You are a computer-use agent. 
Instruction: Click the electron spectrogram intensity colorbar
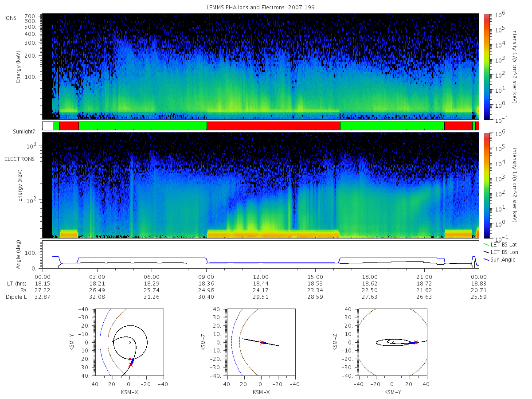click(x=486, y=185)
